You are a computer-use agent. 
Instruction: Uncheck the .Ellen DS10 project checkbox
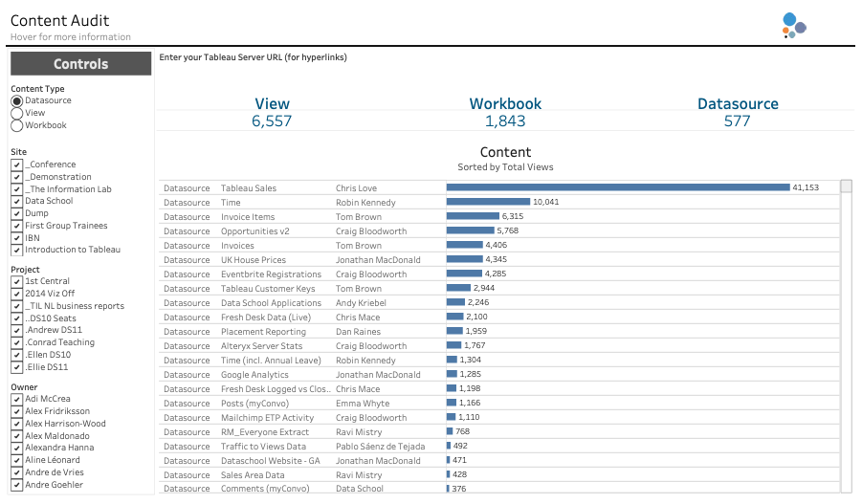tap(16, 355)
